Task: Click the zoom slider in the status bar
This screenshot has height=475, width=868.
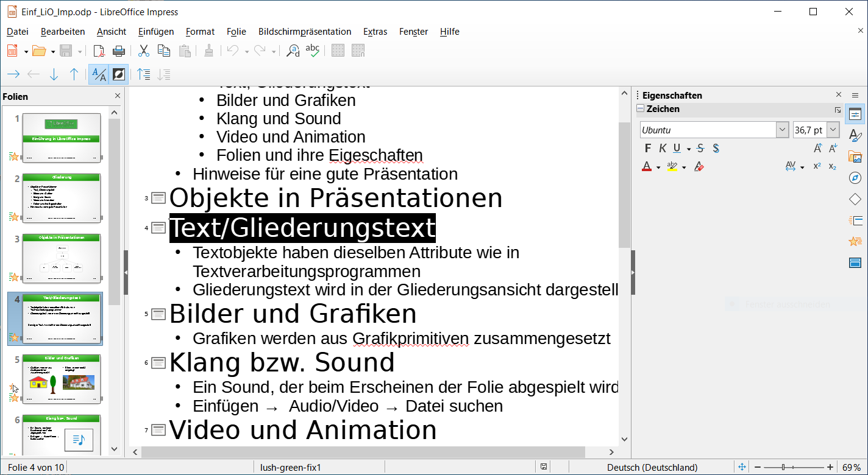Action: [x=792, y=467]
